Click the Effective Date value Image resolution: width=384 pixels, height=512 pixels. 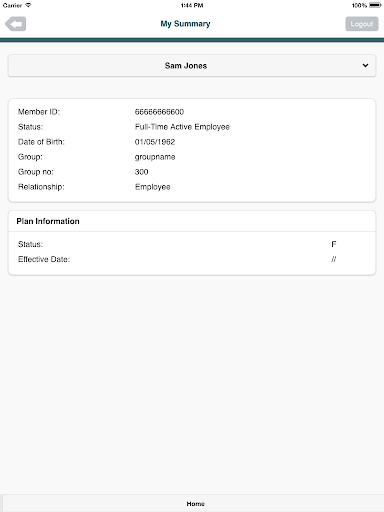[334, 259]
